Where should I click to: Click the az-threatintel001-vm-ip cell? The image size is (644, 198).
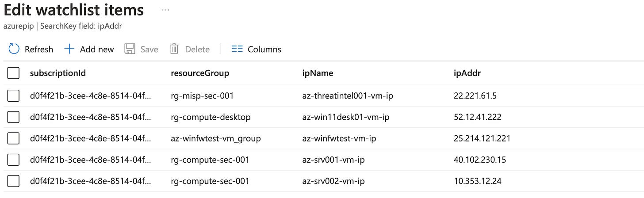click(x=348, y=96)
